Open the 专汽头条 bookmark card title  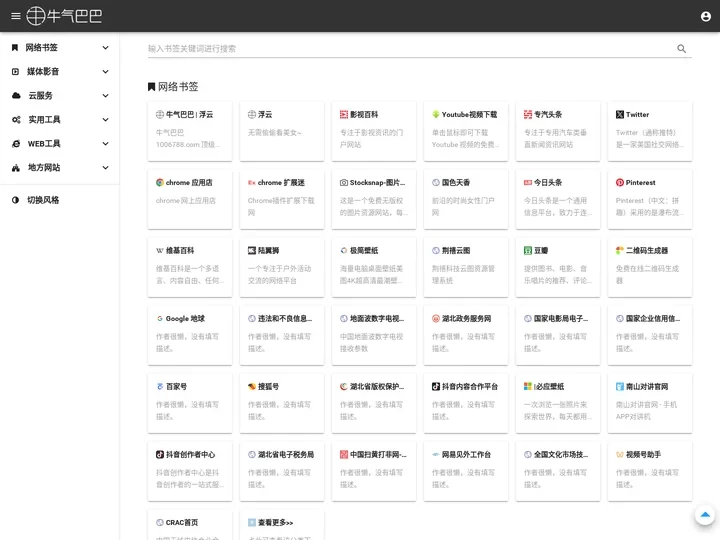pyautogui.click(x=548, y=114)
